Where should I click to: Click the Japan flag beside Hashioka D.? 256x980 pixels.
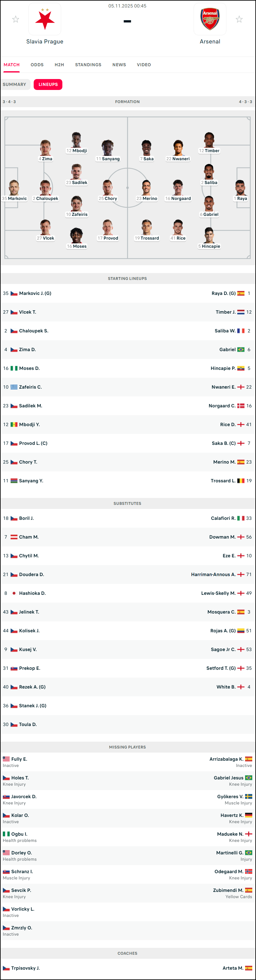(x=14, y=593)
